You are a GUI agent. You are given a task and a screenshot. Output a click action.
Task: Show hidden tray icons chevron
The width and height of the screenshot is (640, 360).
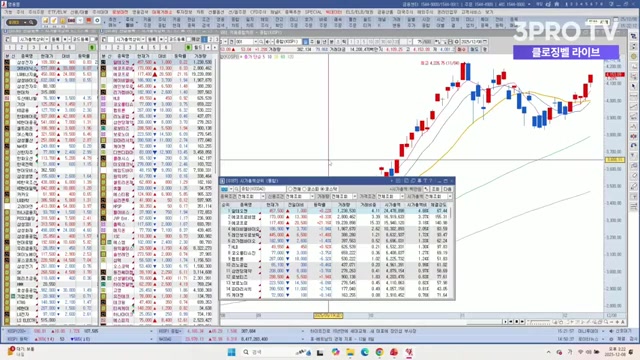(549, 352)
